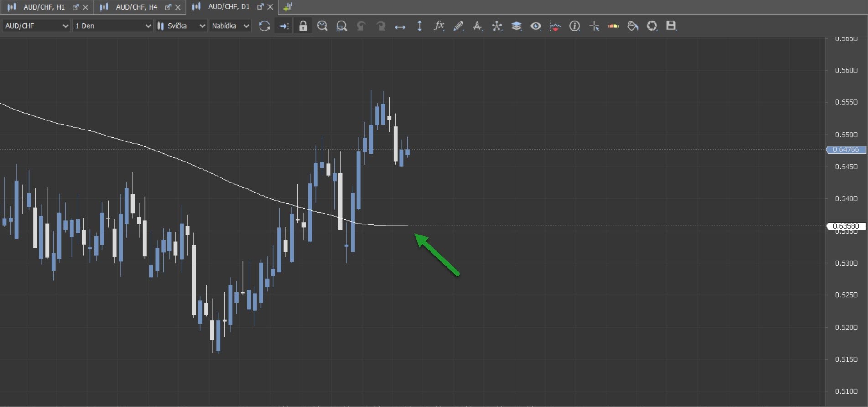Click the pattern nodes icon
This screenshot has height=407, width=868.
coord(497,26)
